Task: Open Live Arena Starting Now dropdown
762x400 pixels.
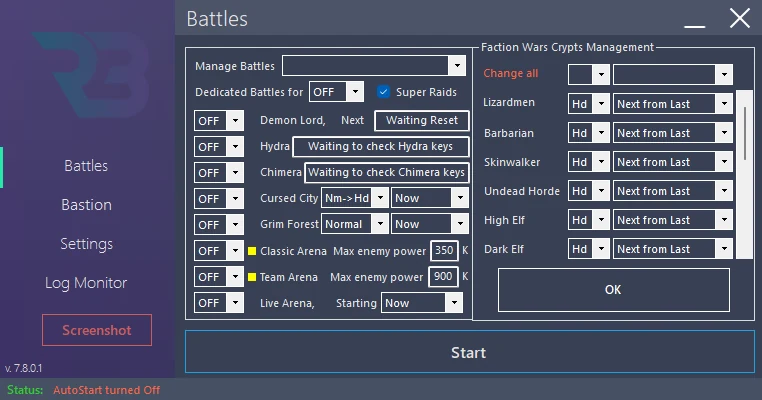Action: pyautogui.click(x=422, y=303)
